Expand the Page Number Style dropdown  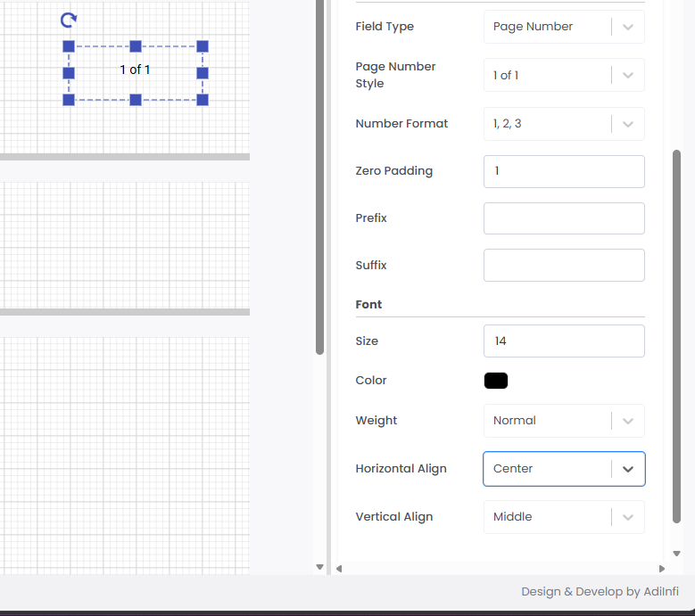pyautogui.click(x=563, y=76)
